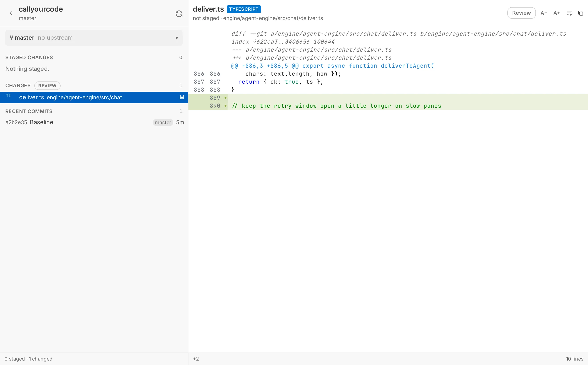Increase diff font size with A+
The width and height of the screenshot is (588, 365).
click(557, 13)
